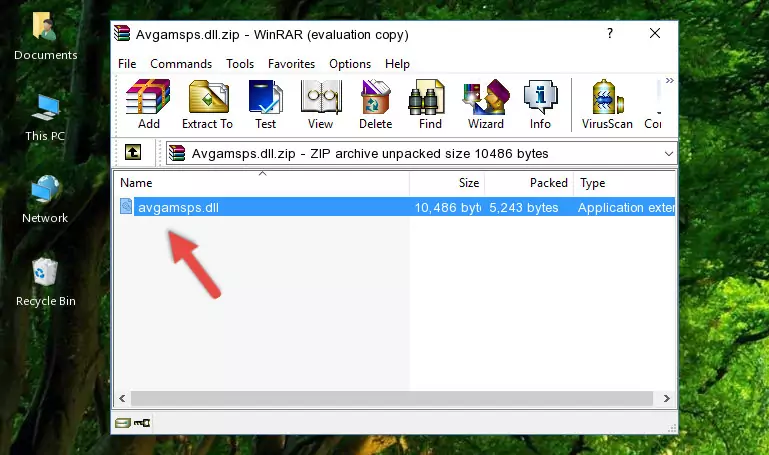
Task: Open the Help menu
Action: pos(397,64)
